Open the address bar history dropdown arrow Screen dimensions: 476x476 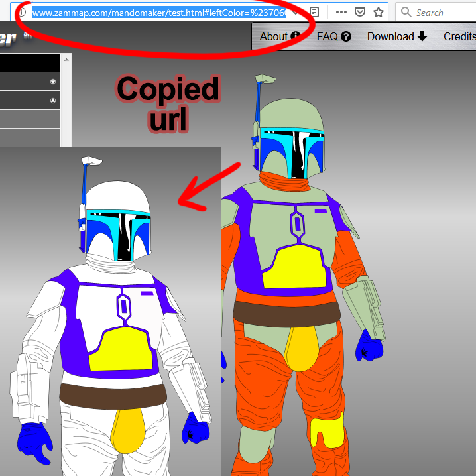click(294, 13)
